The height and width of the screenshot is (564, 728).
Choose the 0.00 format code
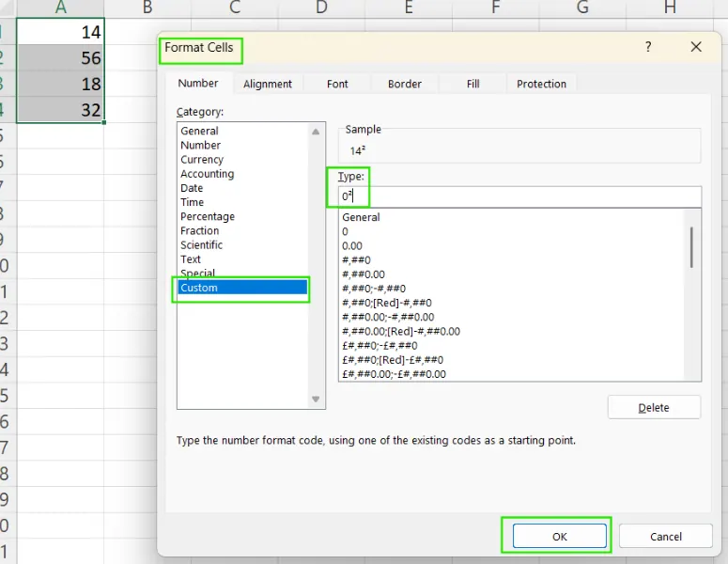(352, 245)
